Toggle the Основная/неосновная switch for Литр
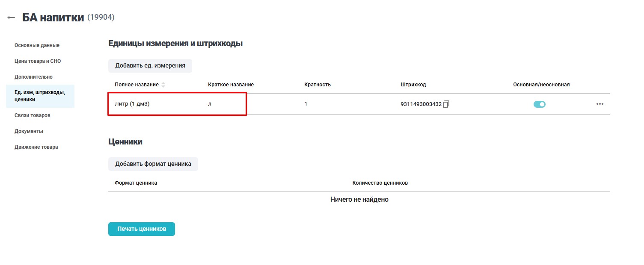This screenshot has width=644, height=265. click(540, 104)
